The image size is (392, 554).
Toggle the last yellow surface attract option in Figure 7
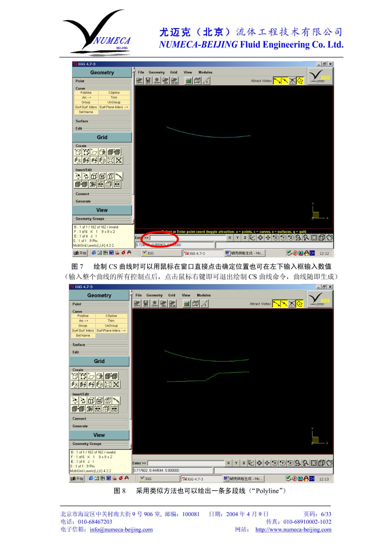pos(300,81)
